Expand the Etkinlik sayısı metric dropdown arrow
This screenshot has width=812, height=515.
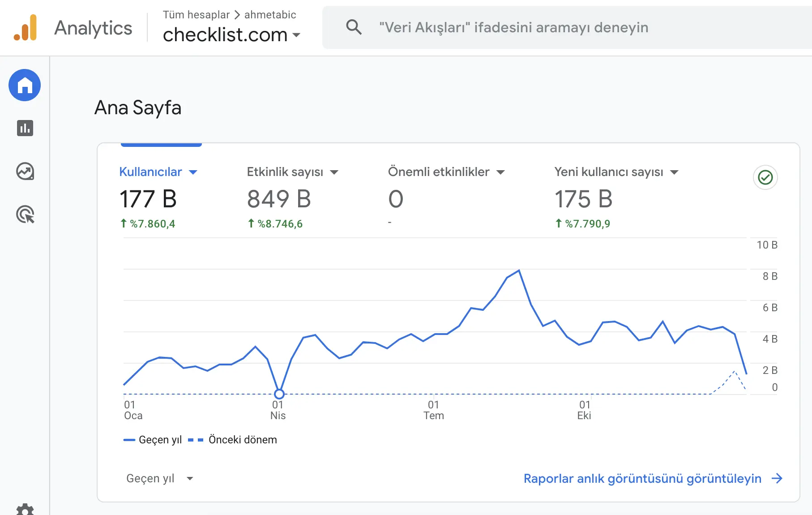[x=334, y=172]
